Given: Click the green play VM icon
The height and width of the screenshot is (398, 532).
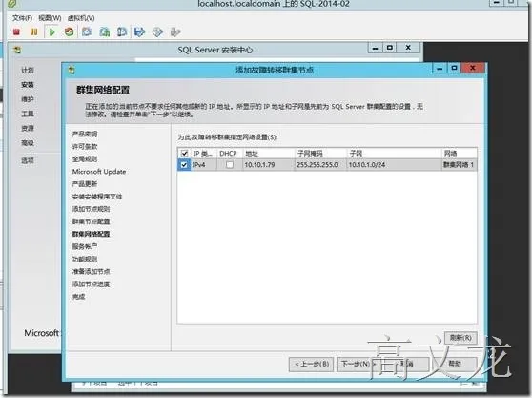Looking at the screenshot, I should coord(51,32).
